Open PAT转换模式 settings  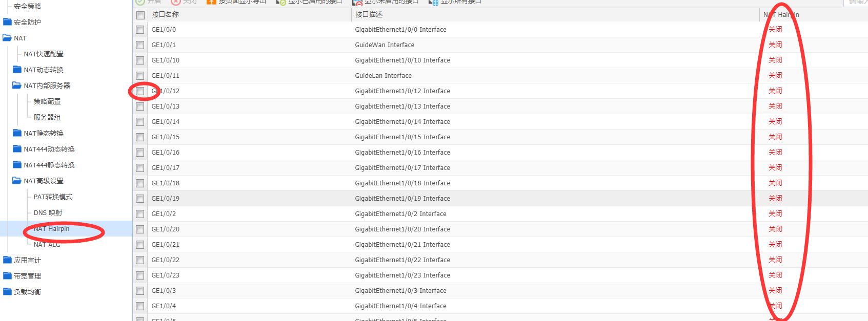53,197
